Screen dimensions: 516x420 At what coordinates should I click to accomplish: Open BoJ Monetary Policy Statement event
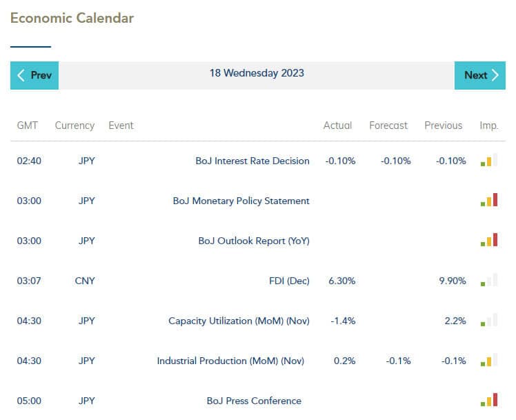click(241, 201)
